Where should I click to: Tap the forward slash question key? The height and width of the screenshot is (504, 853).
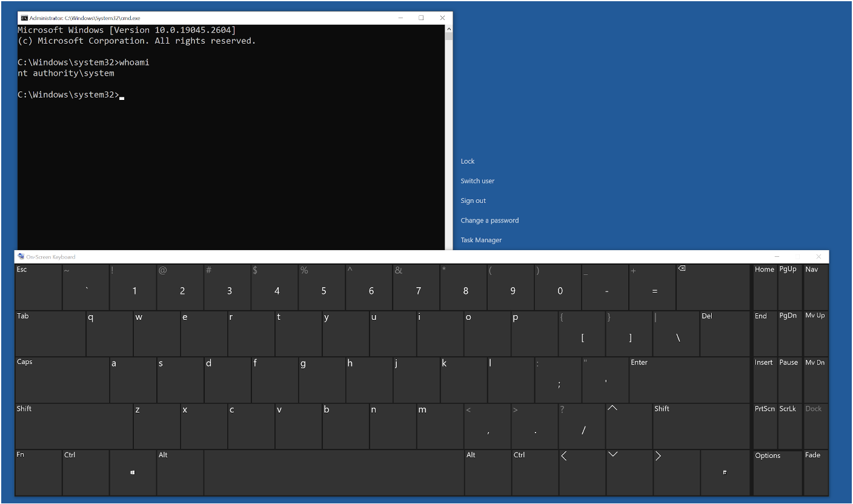tap(582, 426)
